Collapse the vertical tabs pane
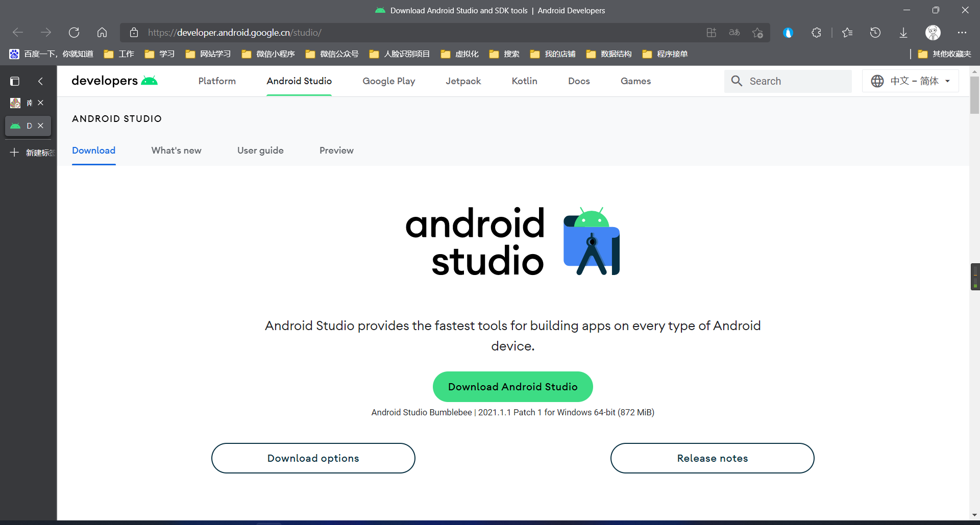The height and width of the screenshot is (525, 980). point(40,81)
